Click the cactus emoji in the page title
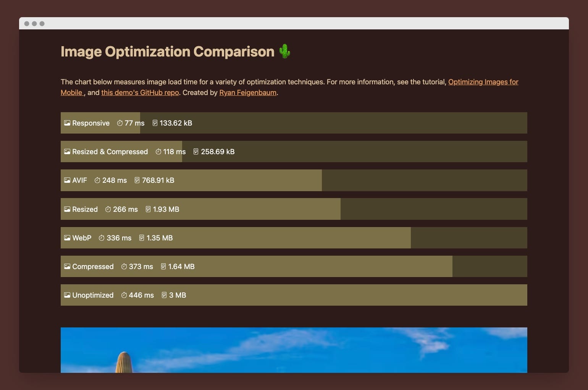Viewport: 588px width, 390px height. (x=285, y=51)
